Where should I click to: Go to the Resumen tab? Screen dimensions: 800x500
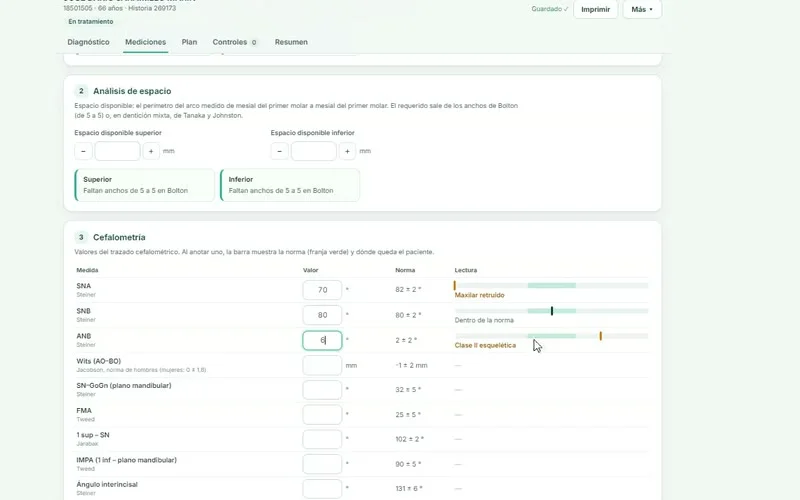pyautogui.click(x=291, y=42)
